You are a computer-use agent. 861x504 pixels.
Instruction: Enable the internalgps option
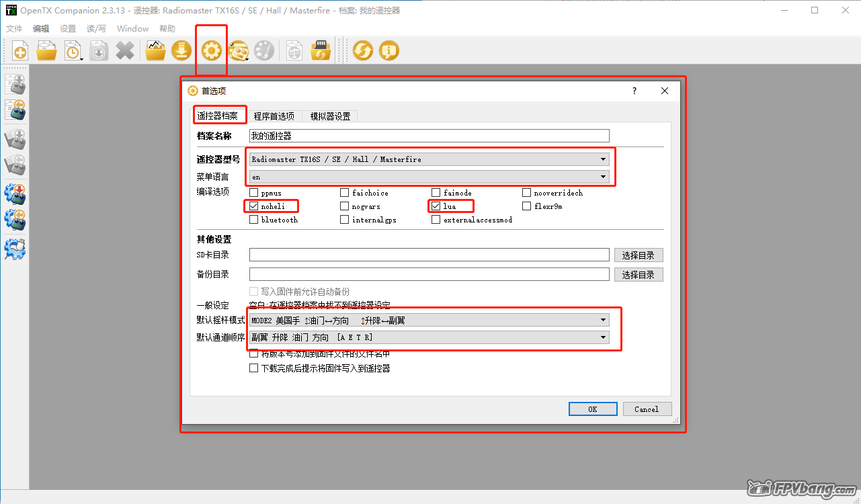(345, 220)
